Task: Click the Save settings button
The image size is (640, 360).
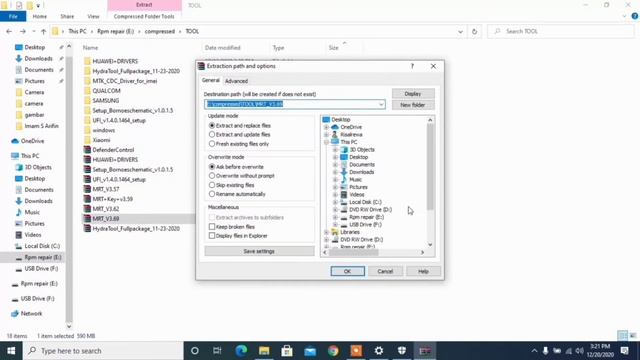Action: coord(259,251)
